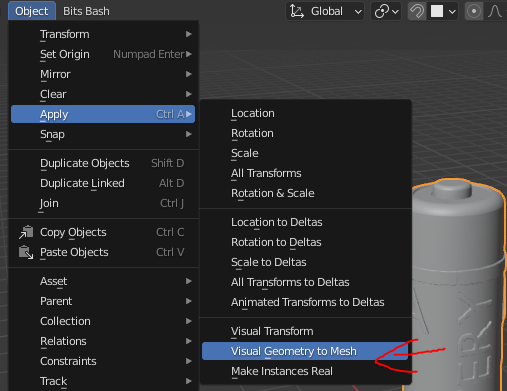Viewport: 507px width, 391px height.
Task: Apply Rotation
Action: point(305,133)
